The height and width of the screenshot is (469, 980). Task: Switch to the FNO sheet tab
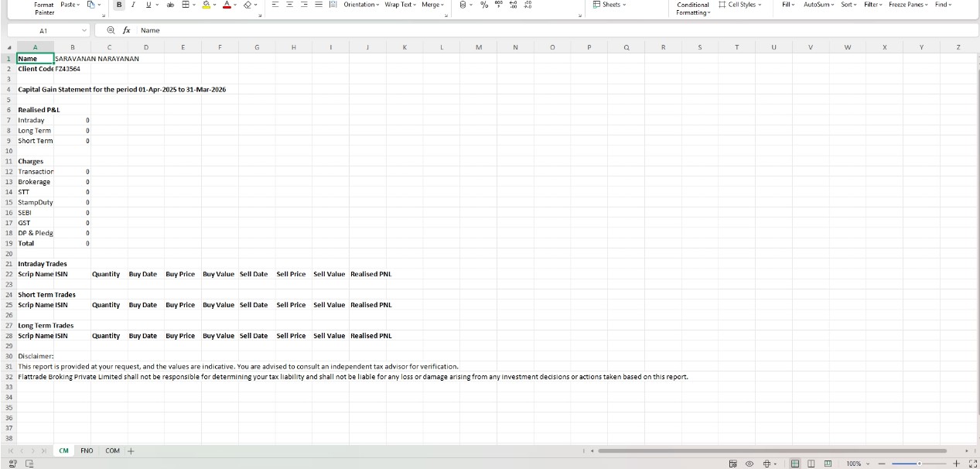[87, 450]
